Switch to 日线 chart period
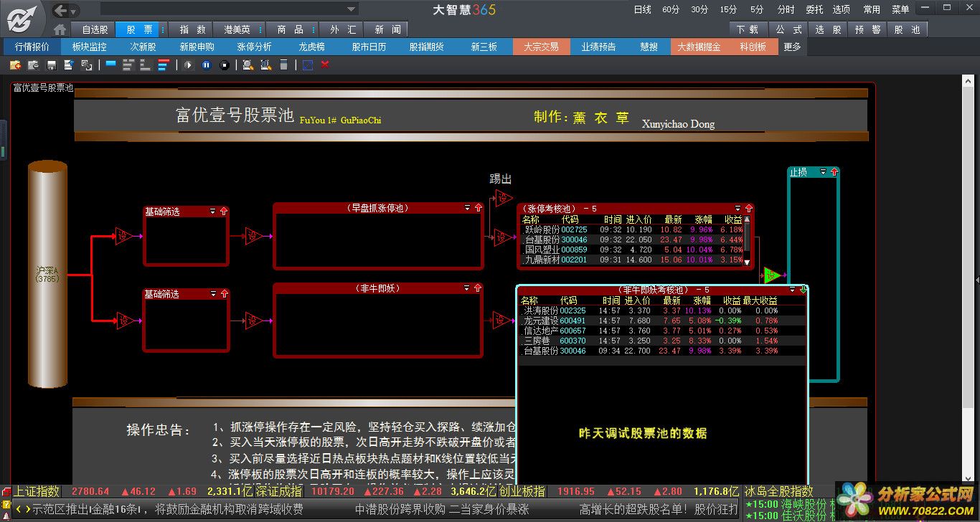980x522 pixels. pyautogui.click(x=642, y=9)
